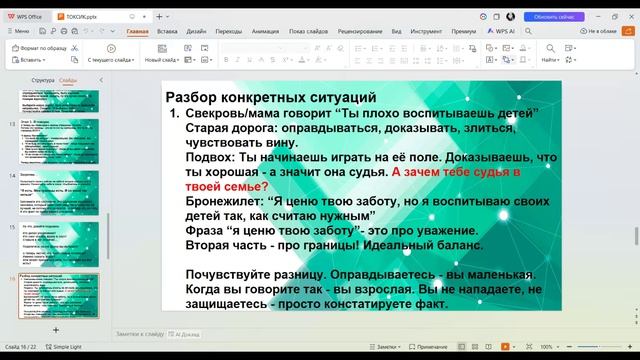Click the Cut scissors icon
This screenshot has height=360, width=640.
click(74, 48)
